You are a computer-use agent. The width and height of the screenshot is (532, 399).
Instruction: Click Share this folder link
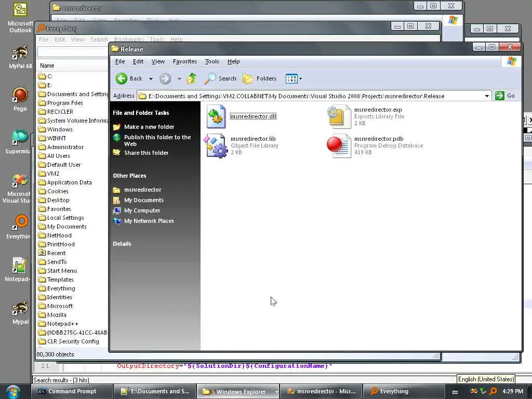146,153
